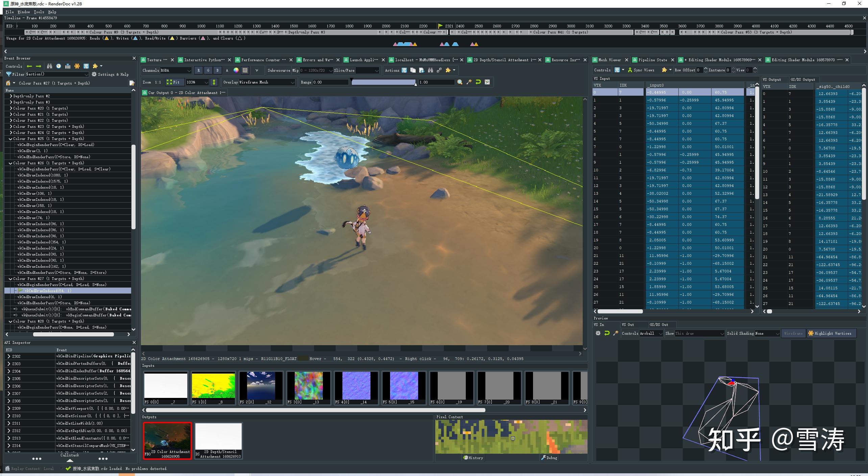Toggle the checkerboard alpha background
The width and height of the screenshot is (868, 476).
pyautogui.click(x=245, y=70)
